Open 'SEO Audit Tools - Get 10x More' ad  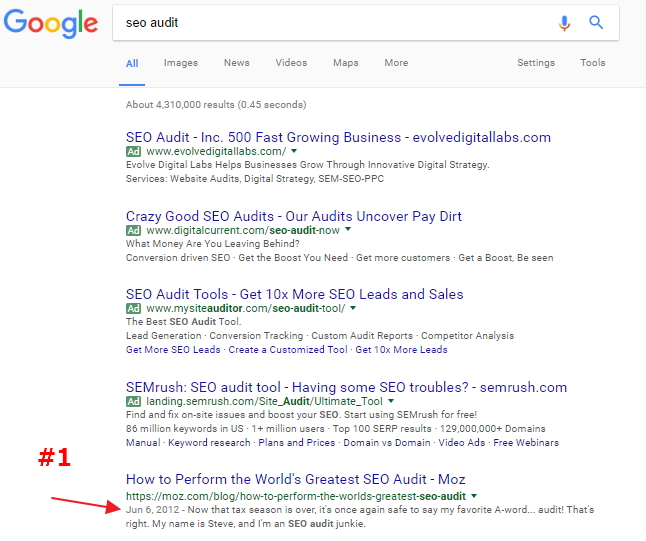point(295,294)
